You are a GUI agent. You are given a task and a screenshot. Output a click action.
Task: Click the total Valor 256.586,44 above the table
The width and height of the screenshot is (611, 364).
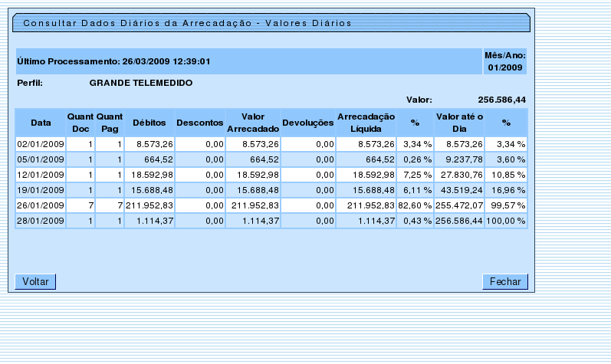pyautogui.click(x=501, y=100)
